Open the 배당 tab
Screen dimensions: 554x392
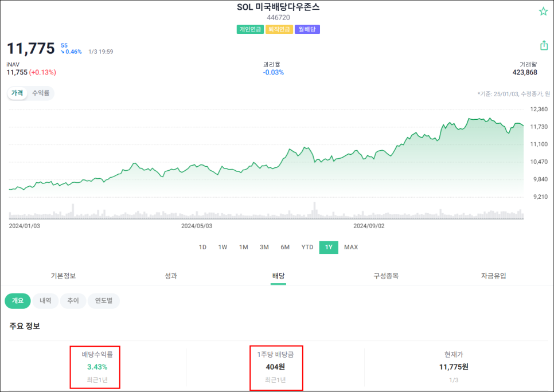278,276
